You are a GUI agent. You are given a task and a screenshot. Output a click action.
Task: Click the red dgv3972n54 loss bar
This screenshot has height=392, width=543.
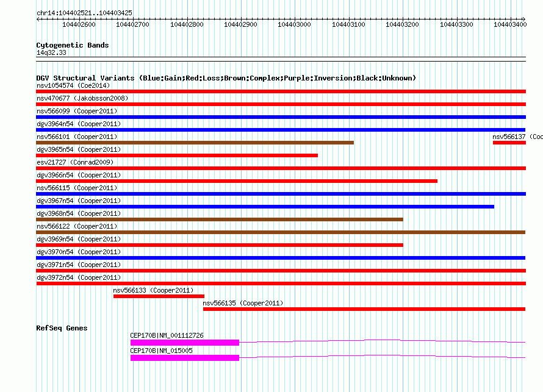click(281, 283)
